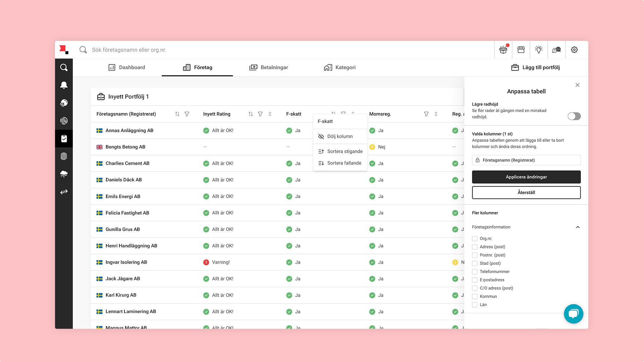Viewport: 644px width, 362px height.
Task: Click the cloud tree icon in sidebar
Action: tap(64, 174)
